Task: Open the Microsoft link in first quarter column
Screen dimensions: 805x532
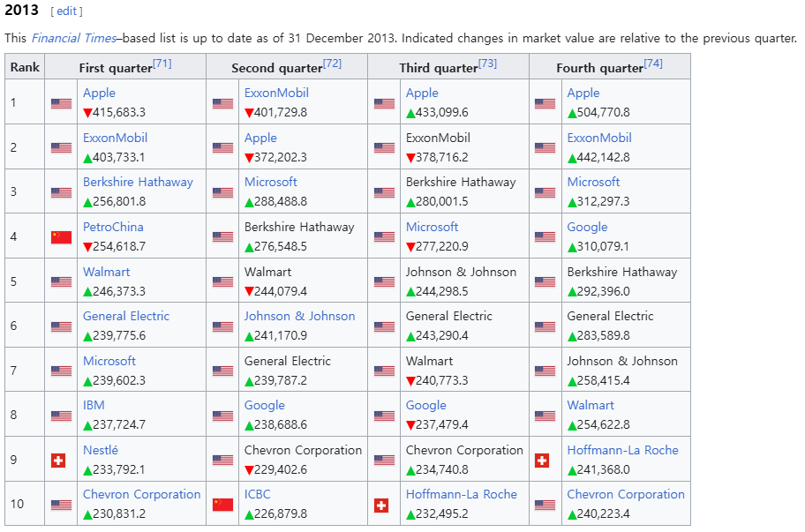Action: (x=109, y=361)
